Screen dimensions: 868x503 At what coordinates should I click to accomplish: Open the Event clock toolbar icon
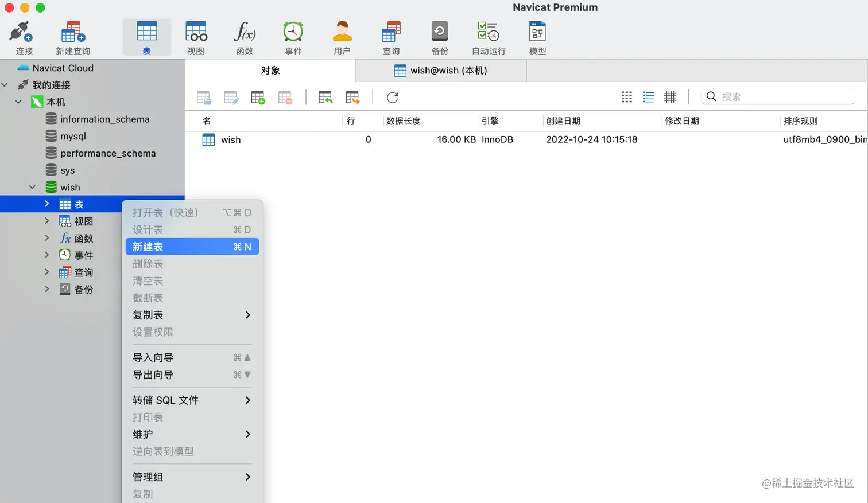pos(293,38)
